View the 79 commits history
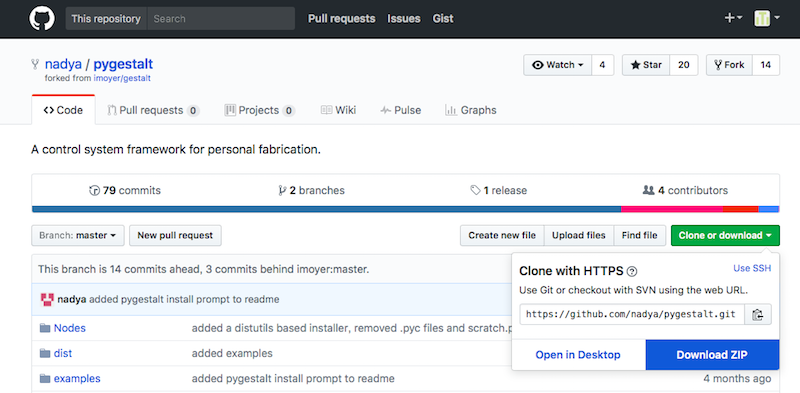800x393 pixels. (x=125, y=190)
